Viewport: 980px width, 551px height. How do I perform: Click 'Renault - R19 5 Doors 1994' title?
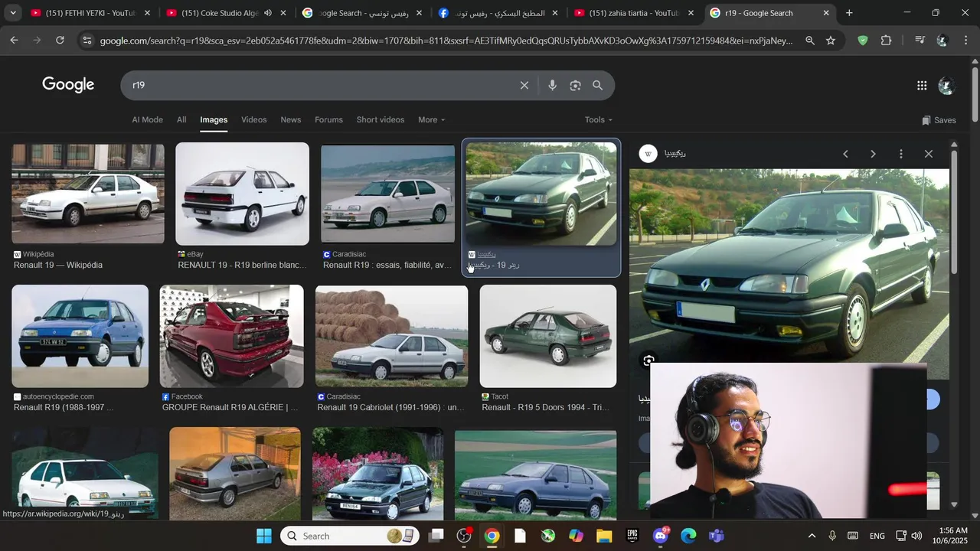pos(546,408)
